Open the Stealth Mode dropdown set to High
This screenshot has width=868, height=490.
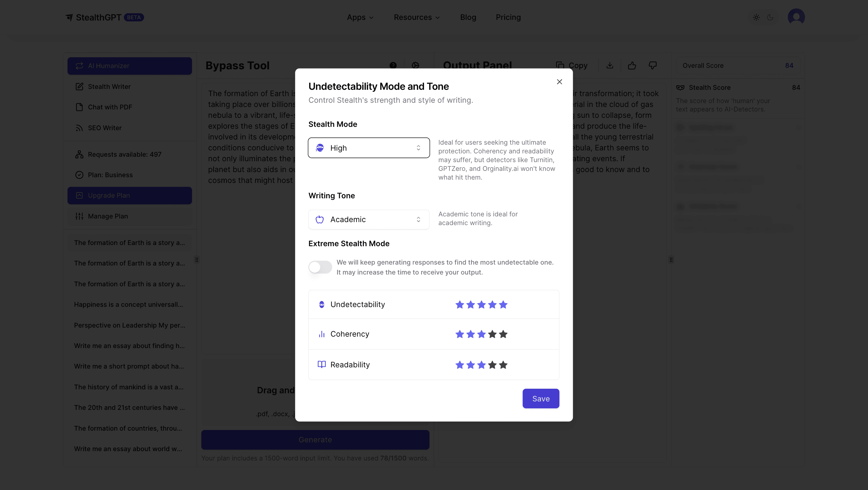(x=369, y=148)
